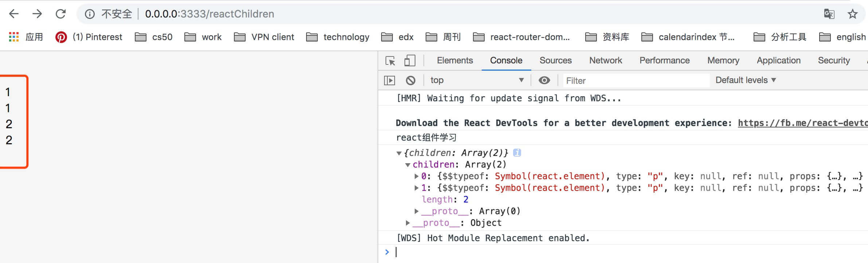The width and height of the screenshot is (868, 263).
Task: Switch to the Application tab
Action: tap(779, 60)
